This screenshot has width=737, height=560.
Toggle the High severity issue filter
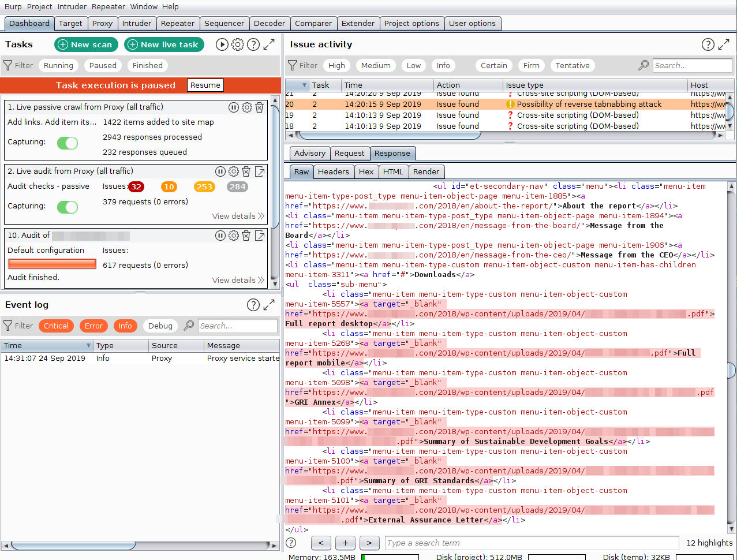336,65
